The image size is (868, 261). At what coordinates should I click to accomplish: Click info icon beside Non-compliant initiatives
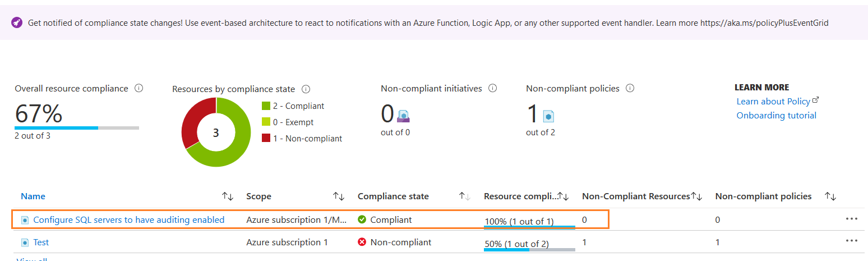pos(493,89)
